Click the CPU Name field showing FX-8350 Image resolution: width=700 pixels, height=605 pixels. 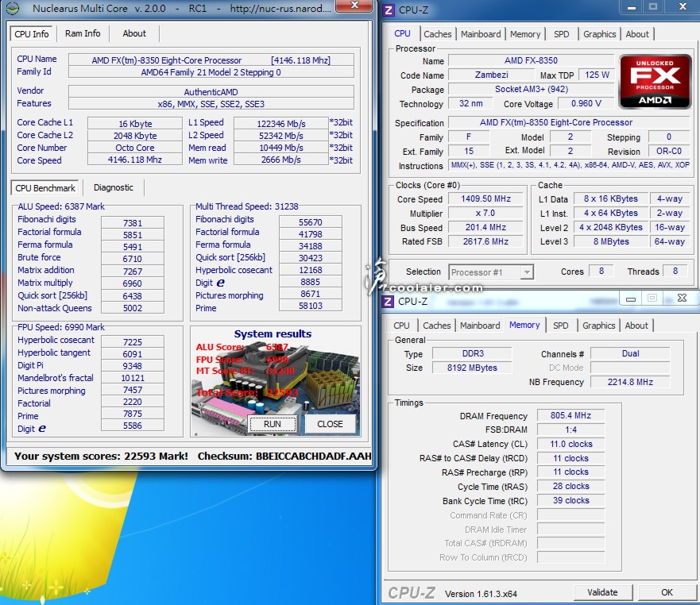[x=211, y=60]
